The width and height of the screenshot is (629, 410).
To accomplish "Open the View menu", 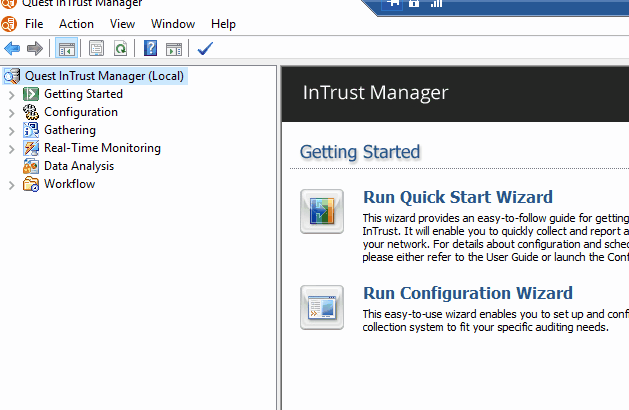I will tap(122, 24).
